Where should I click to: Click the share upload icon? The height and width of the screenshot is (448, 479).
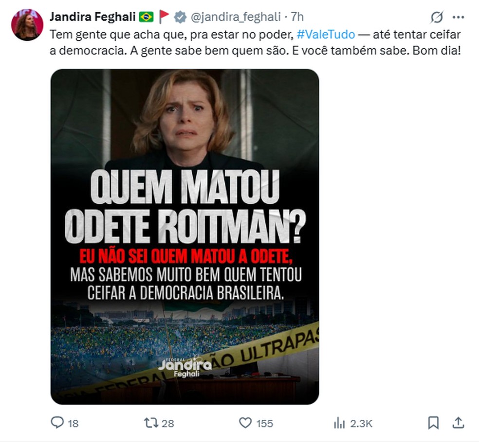(x=457, y=423)
